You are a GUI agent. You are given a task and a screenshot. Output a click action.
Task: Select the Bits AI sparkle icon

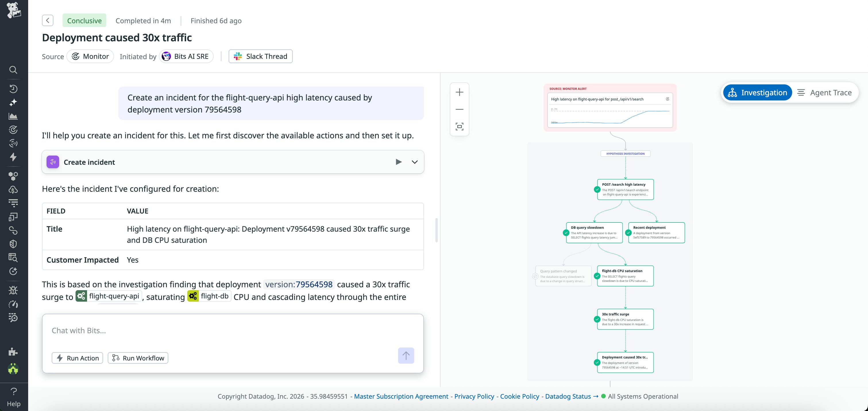click(13, 102)
